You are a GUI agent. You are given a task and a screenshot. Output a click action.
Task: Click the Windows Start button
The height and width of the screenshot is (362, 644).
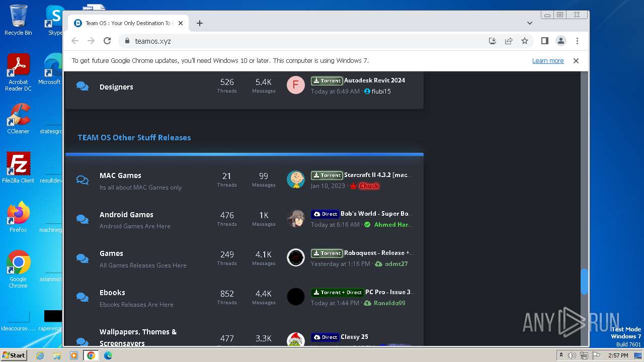pyautogui.click(x=14, y=355)
